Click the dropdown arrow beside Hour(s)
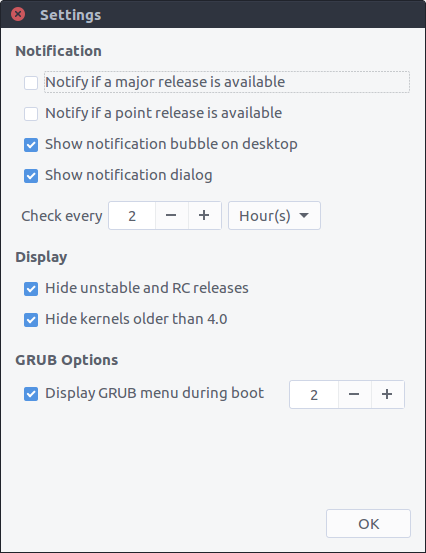 pyautogui.click(x=304, y=215)
